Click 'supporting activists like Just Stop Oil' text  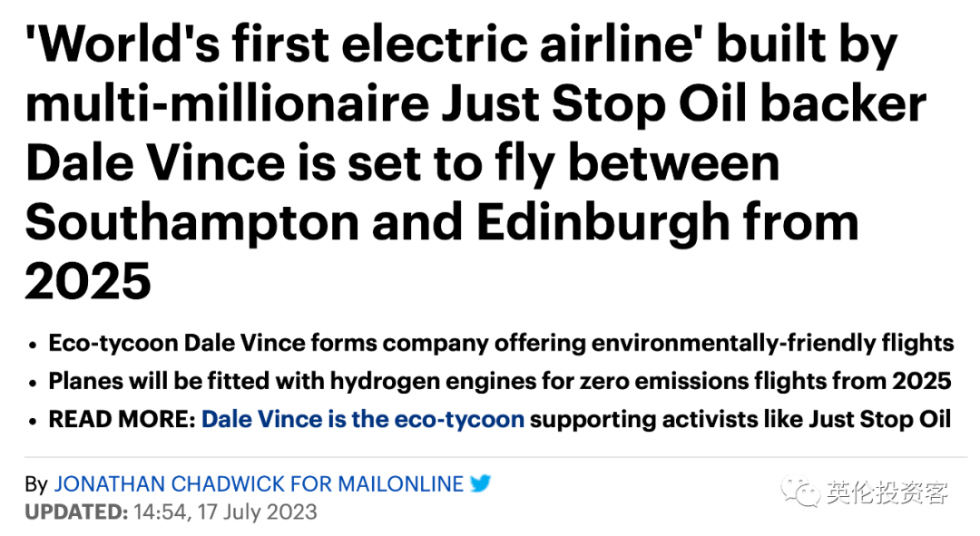coord(740,419)
